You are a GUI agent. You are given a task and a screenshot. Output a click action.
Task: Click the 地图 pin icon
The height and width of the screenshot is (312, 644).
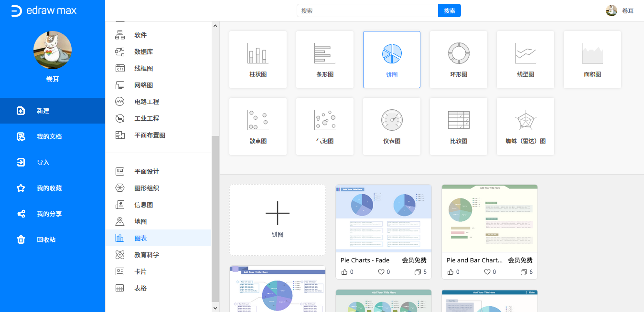coord(120,221)
